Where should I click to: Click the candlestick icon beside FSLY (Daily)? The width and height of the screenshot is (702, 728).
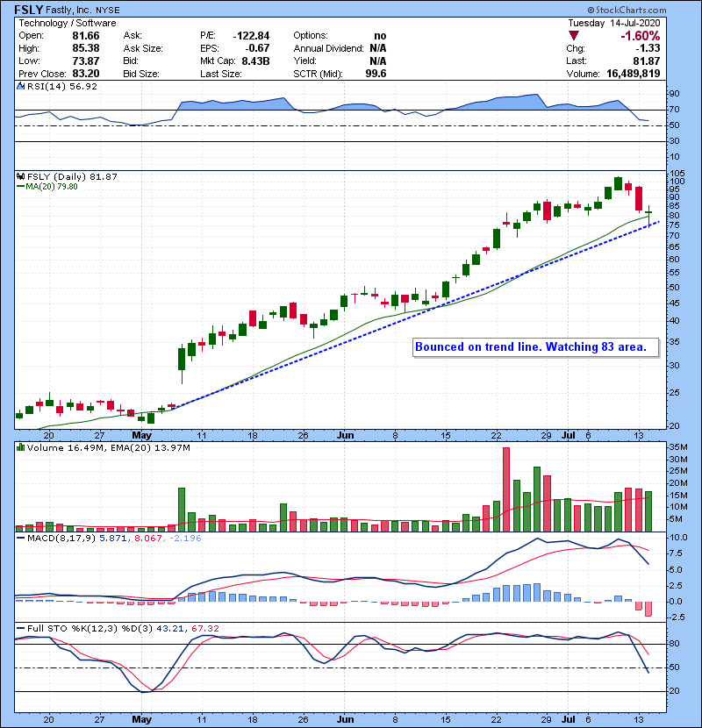[x=20, y=176]
